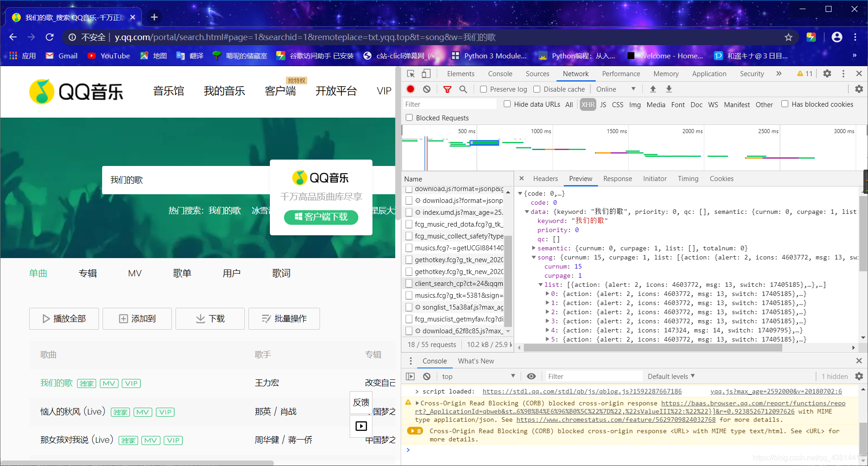Open the Online throttling dropdown
Screen dimensions: 868x466
pos(615,89)
